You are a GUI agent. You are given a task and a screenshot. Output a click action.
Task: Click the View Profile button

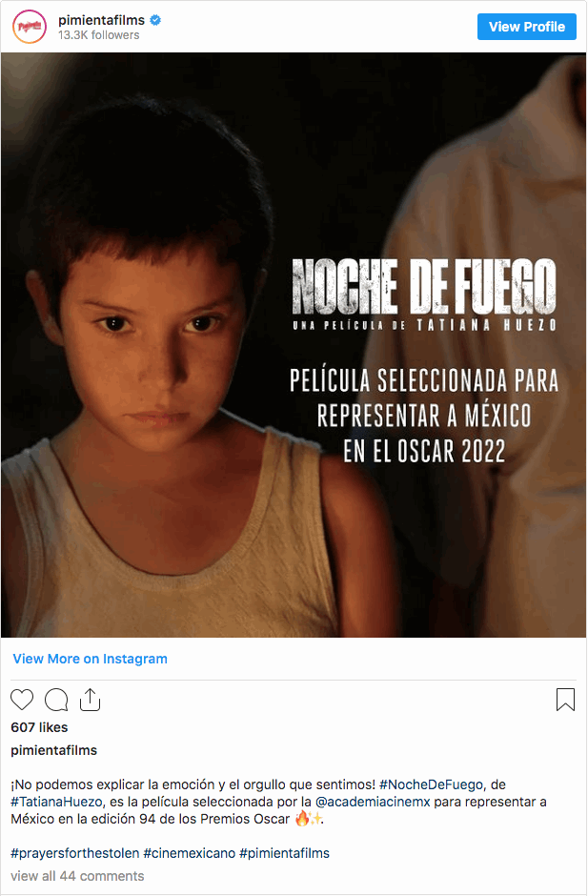click(526, 27)
